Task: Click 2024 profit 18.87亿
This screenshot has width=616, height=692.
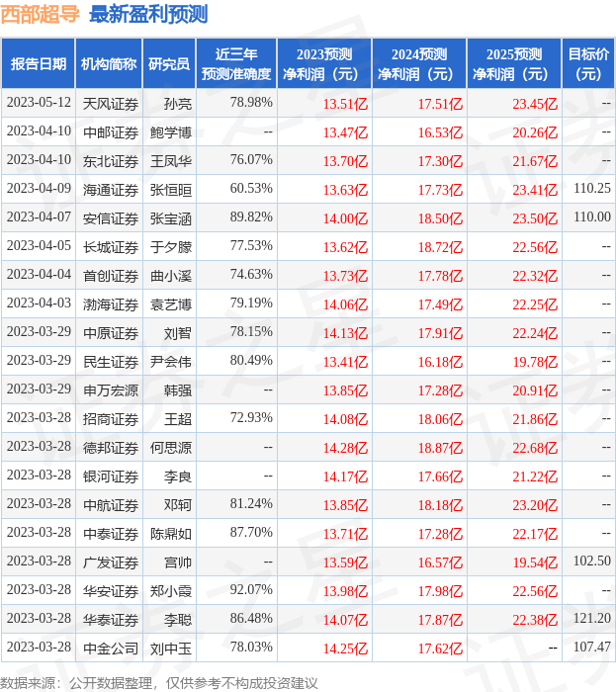Action: click(x=440, y=449)
